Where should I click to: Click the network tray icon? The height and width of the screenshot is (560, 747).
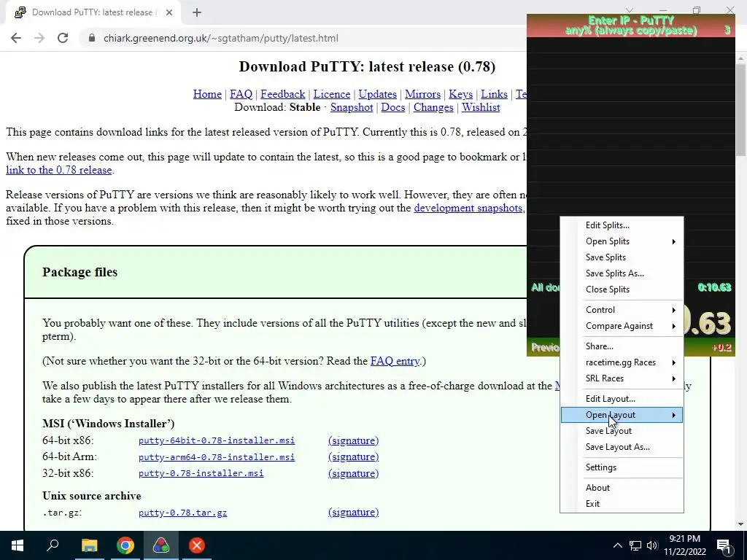(x=635, y=545)
